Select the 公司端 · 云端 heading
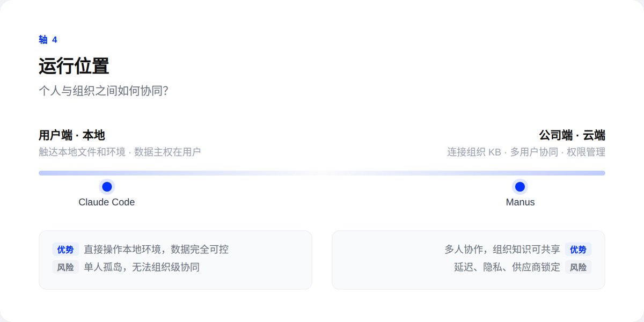Screen dimensions: 644x322 (x=572, y=135)
